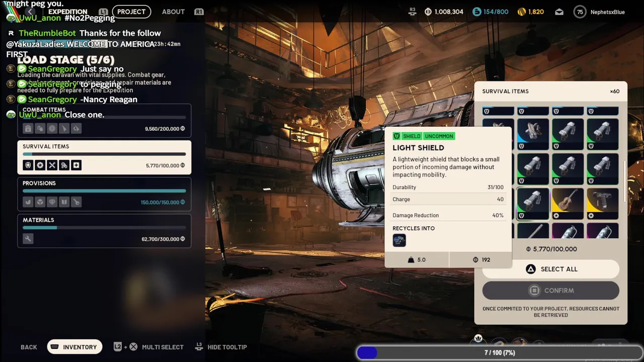The width and height of the screenshot is (644, 362).
Task: Click the key icon under Provisions
Action: tap(76, 202)
